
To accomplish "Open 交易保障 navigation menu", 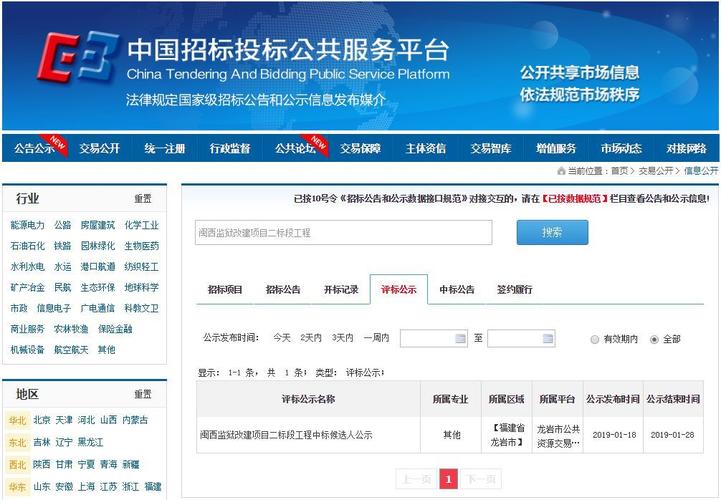I will click(360, 148).
